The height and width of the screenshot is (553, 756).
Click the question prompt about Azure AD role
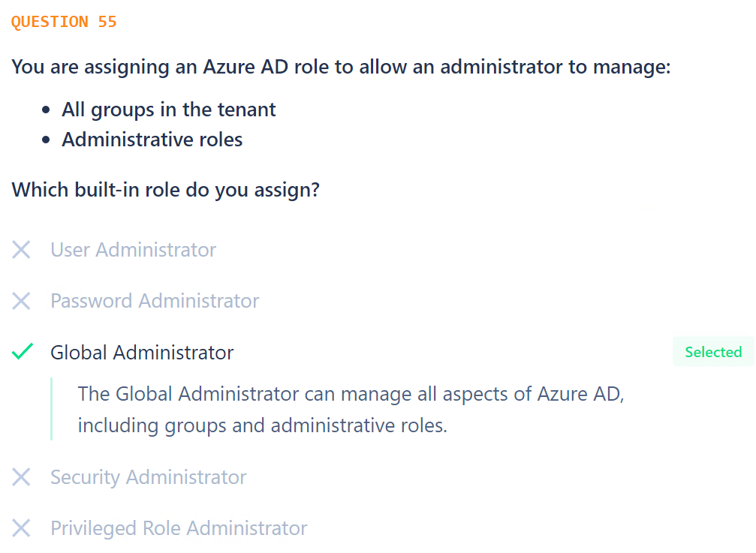(341, 67)
